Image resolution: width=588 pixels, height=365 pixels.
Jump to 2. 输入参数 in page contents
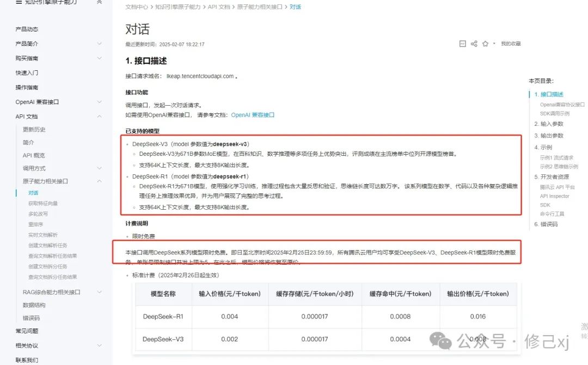click(549, 124)
